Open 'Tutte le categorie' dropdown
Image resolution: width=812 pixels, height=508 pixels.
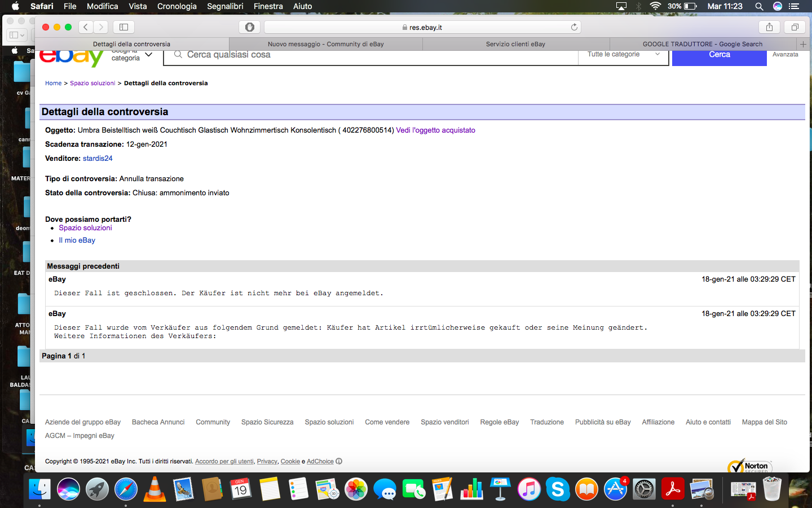point(623,54)
